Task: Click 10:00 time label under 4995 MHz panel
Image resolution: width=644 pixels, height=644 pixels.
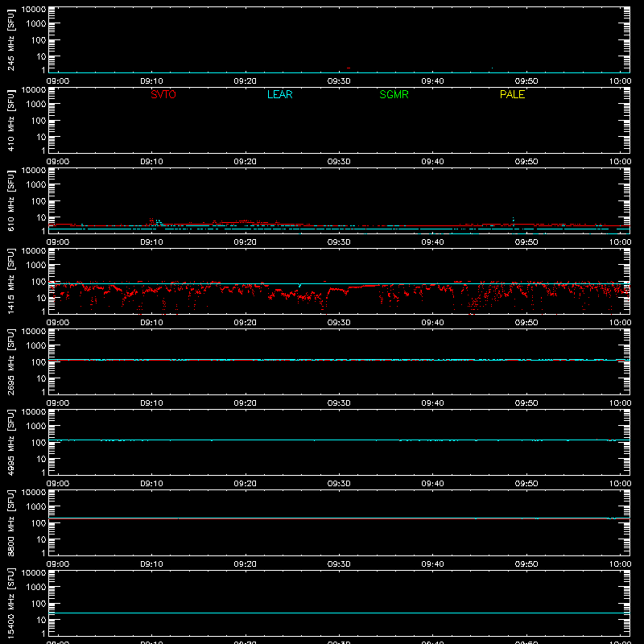Action: point(620,484)
